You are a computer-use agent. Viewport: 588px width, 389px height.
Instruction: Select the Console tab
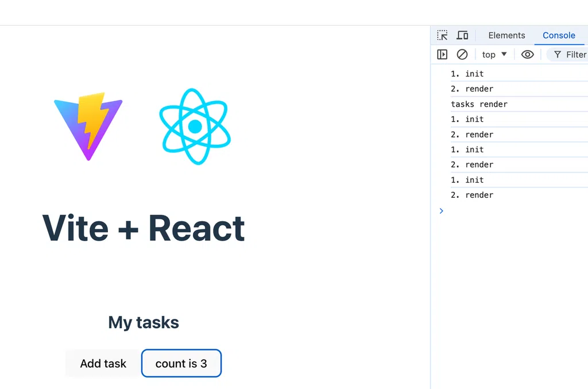(559, 35)
